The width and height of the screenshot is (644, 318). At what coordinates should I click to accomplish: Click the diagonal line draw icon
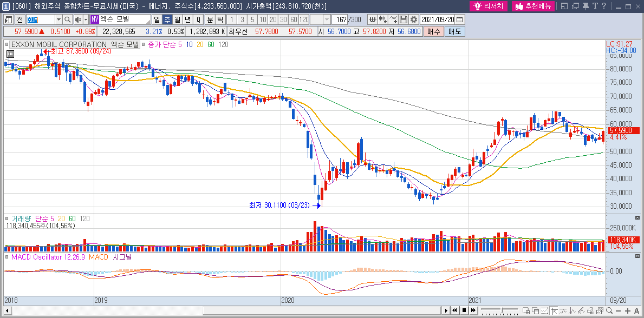click(x=582, y=310)
